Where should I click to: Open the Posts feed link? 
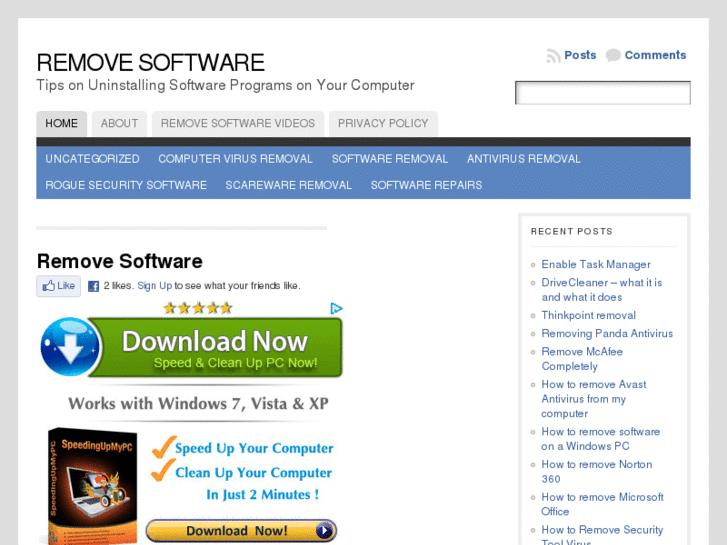point(580,55)
